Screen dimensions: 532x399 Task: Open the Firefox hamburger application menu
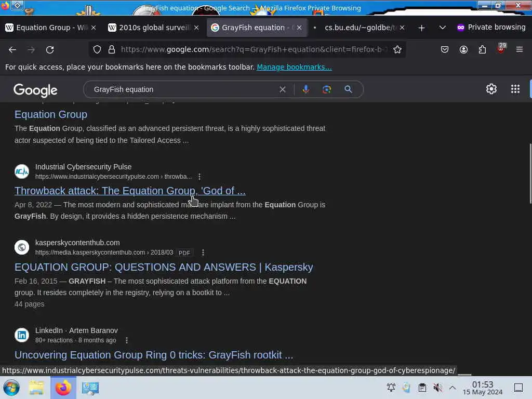[519, 49]
